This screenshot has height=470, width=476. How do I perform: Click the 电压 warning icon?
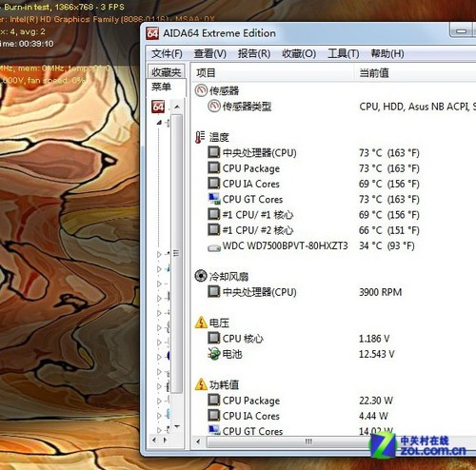(201, 323)
